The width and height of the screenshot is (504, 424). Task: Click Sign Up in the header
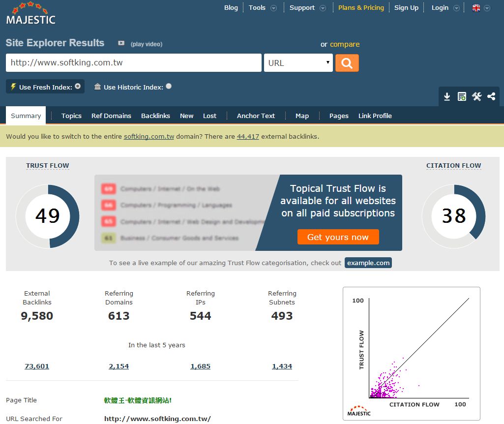[406, 8]
